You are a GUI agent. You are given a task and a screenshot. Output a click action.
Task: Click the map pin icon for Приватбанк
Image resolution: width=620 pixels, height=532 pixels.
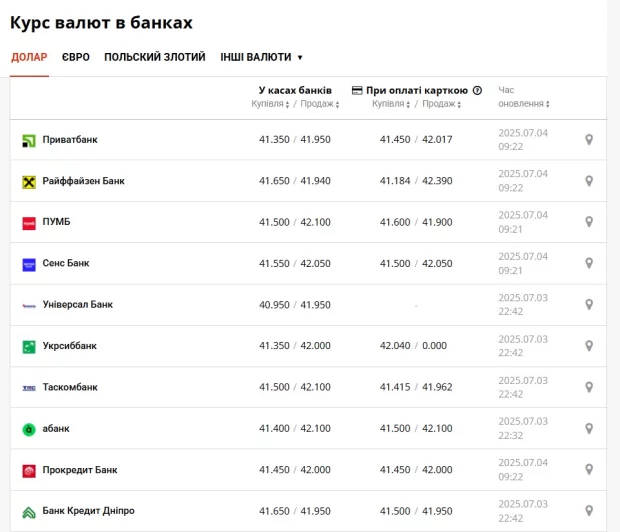click(589, 139)
